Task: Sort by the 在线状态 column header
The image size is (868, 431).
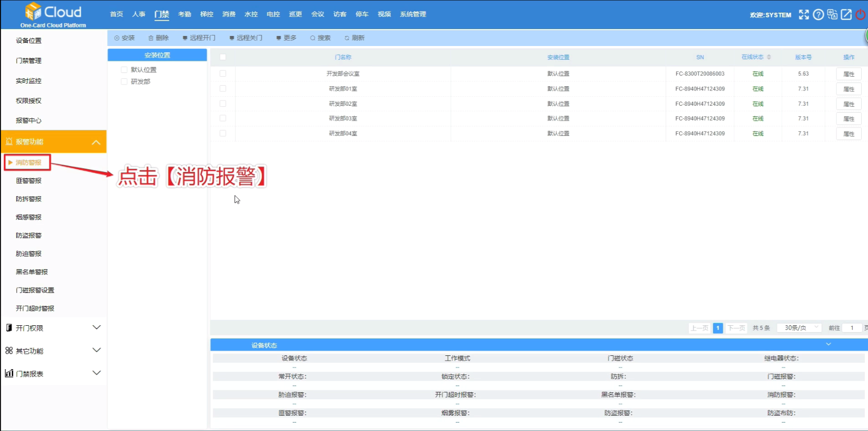Action: click(756, 57)
